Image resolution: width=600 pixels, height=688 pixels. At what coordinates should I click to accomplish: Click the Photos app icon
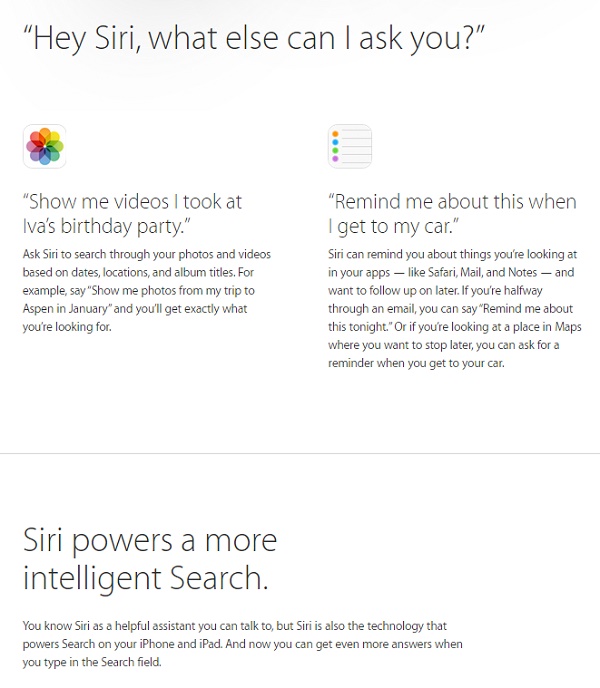point(44,146)
